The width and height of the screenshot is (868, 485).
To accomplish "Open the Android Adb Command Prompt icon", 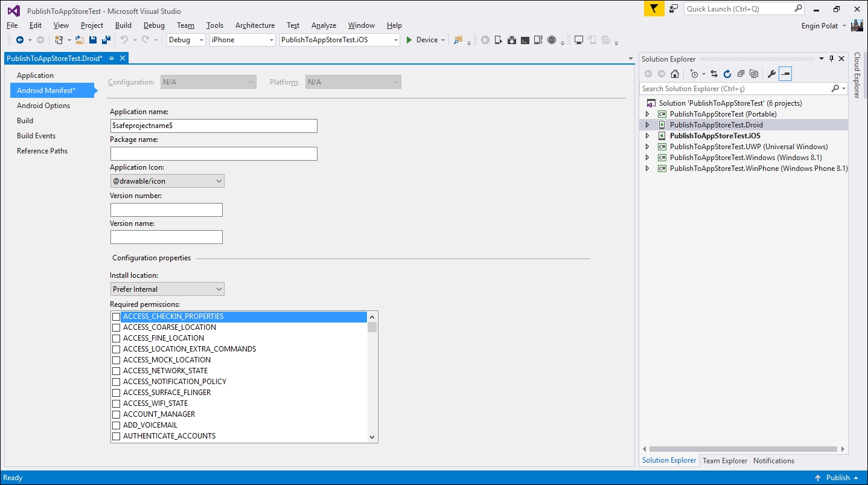I will (x=525, y=39).
